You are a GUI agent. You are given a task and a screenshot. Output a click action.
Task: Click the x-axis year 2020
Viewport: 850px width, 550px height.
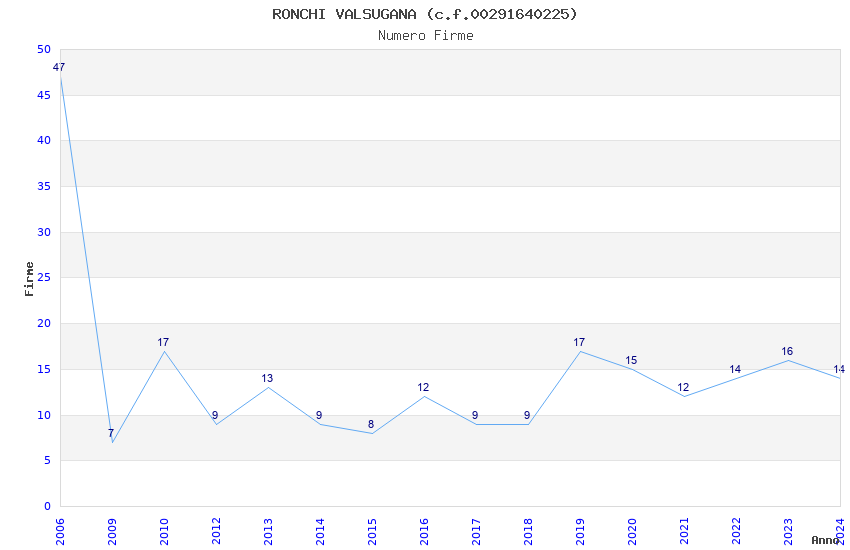[632, 531]
